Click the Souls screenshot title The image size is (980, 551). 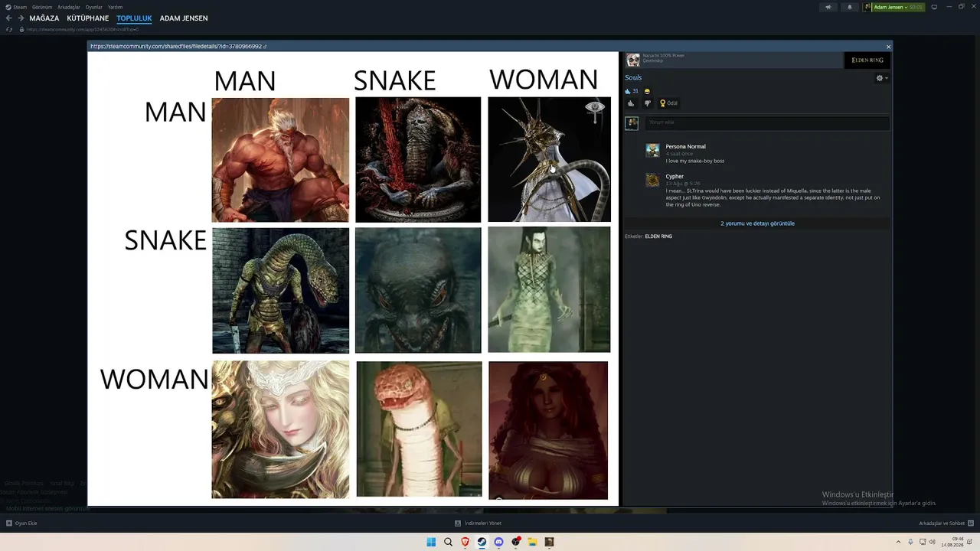pyautogui.click(x=633, y=78)
